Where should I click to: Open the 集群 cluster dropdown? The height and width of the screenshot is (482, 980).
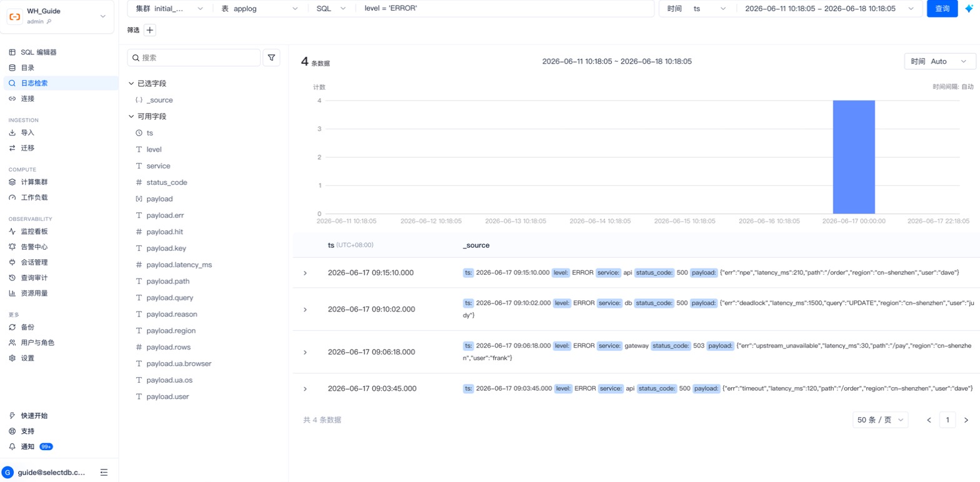[169, 9]
